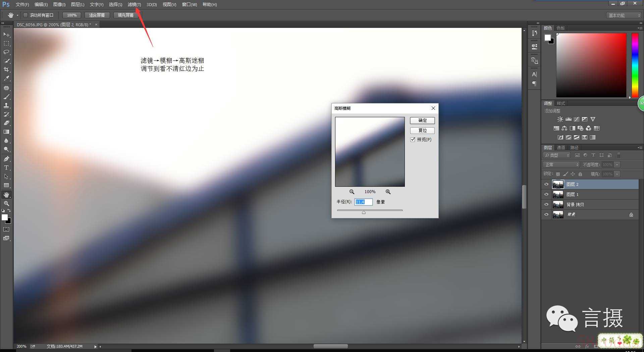Click 复位 in Gaussian Blur dialog
This screenshot has height=352, width=644.
pos(422,130)
